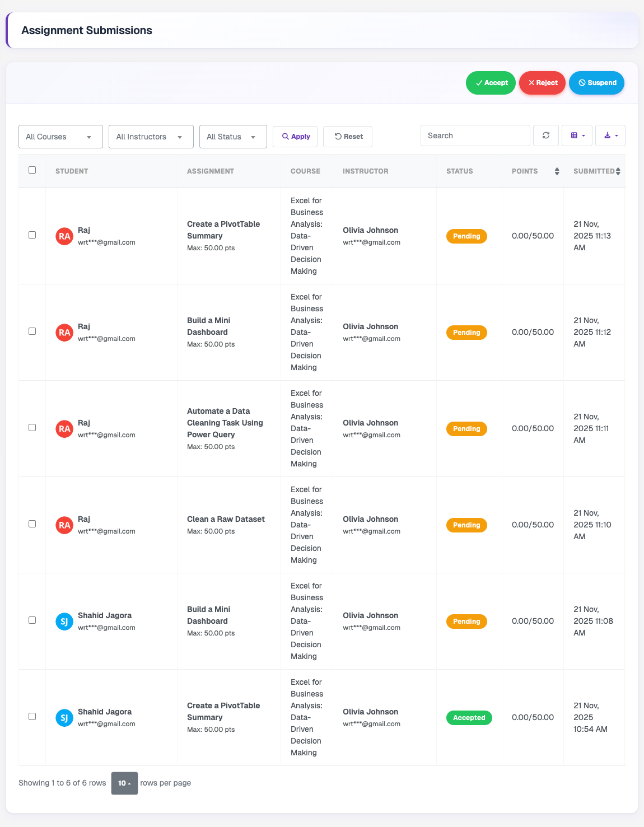Click the Pending badge for Clean a Raw Dataset
The image size is (644, 827).
(x=466, y=525)
